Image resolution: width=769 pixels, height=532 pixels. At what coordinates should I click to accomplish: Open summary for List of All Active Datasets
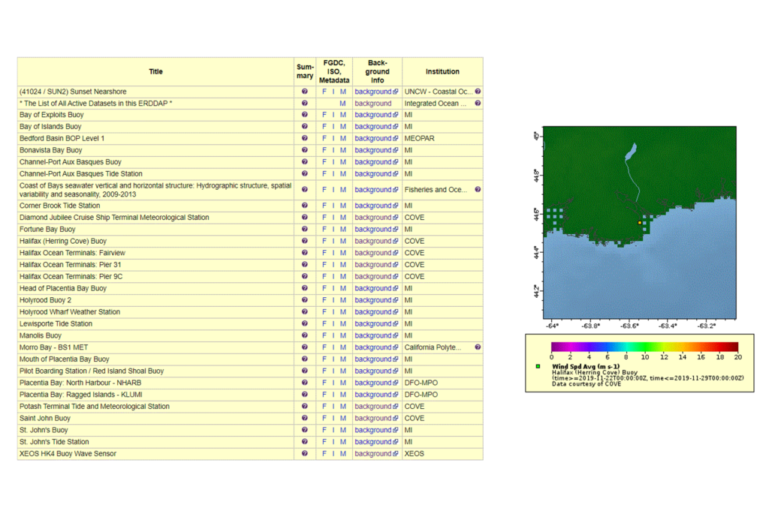pos(305,104)
